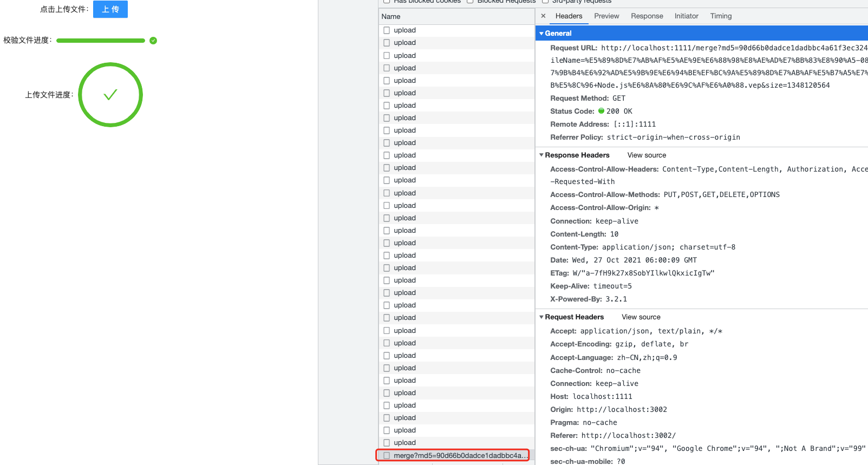Image resolution: width=868 pixels, height=465 pixels.
Task: Click the Date Wed, 27 Oct 2021 header line
Action: [x=623, y=260]
